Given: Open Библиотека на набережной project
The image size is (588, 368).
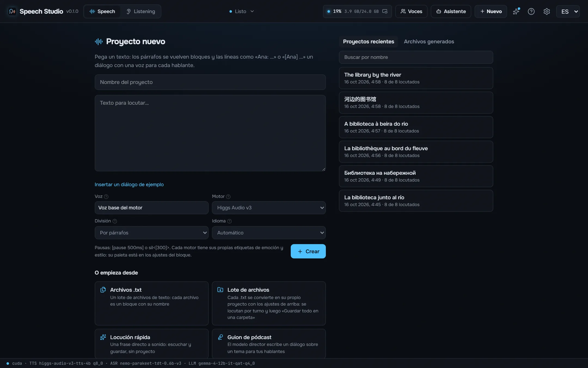Looking at the screenshot, I should 416,176.
